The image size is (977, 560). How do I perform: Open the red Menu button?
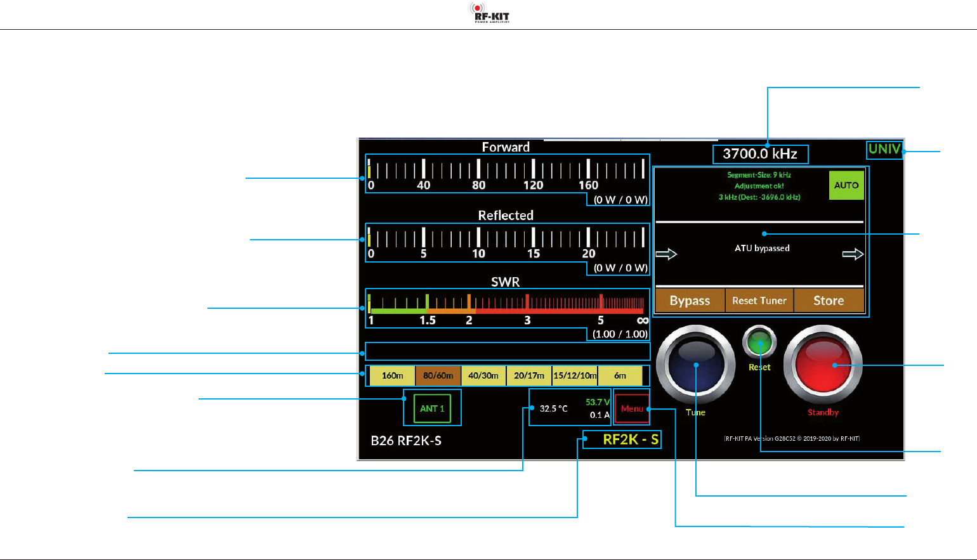pyautogui.click(x=632, y=408)
